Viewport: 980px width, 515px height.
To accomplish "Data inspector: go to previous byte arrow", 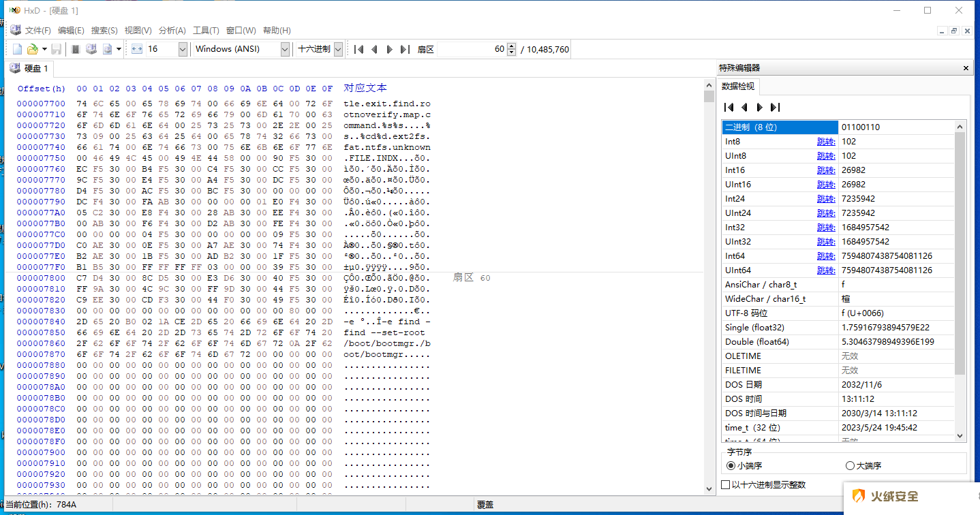I will pyautogui.click(x=744, y=107).
